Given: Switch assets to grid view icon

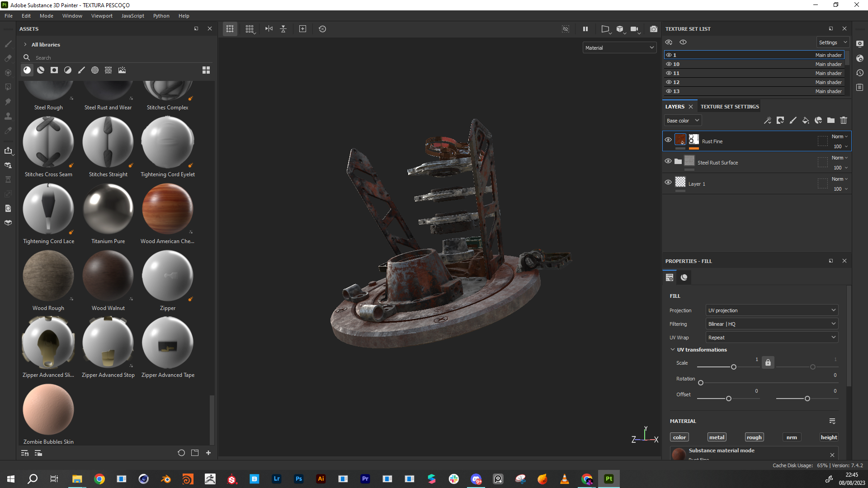Looking at the screenshot, I should coord(206,70).
